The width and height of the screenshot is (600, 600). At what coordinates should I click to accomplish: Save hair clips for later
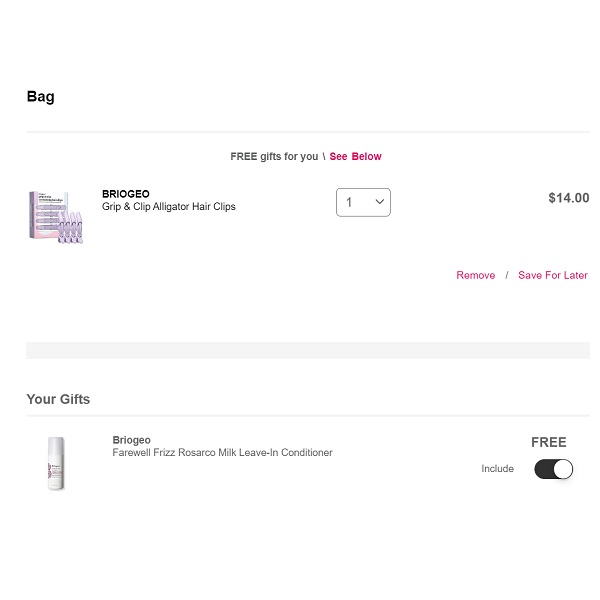[552, 275]
